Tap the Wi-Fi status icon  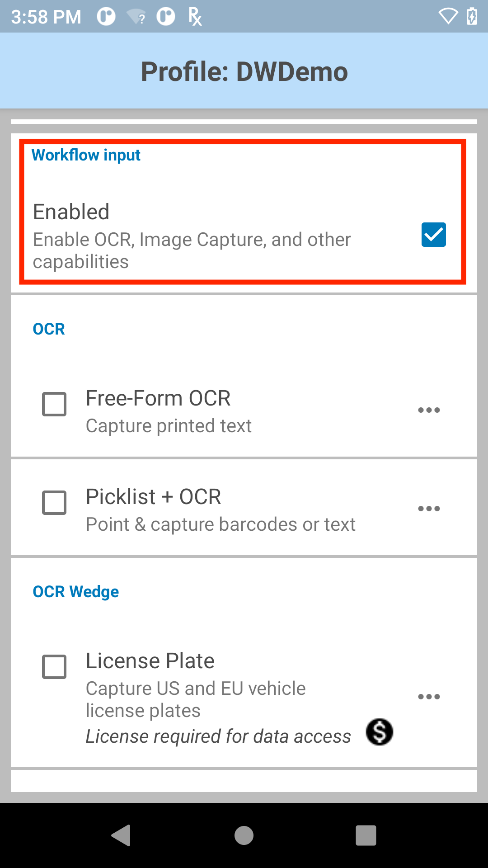coord(448,17)
